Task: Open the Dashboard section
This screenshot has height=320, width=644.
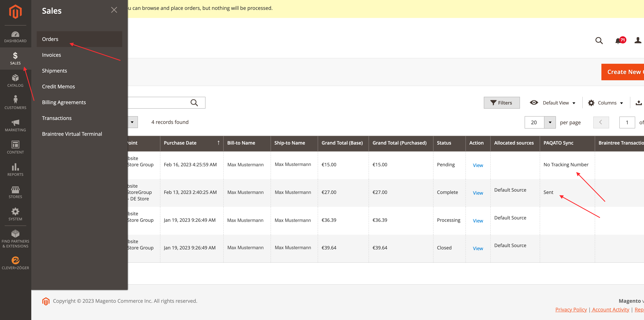Action: (15, 37)
